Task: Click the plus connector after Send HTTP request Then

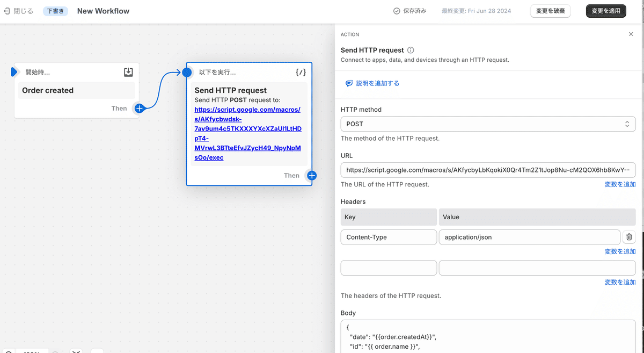Action: pos(312,175)
